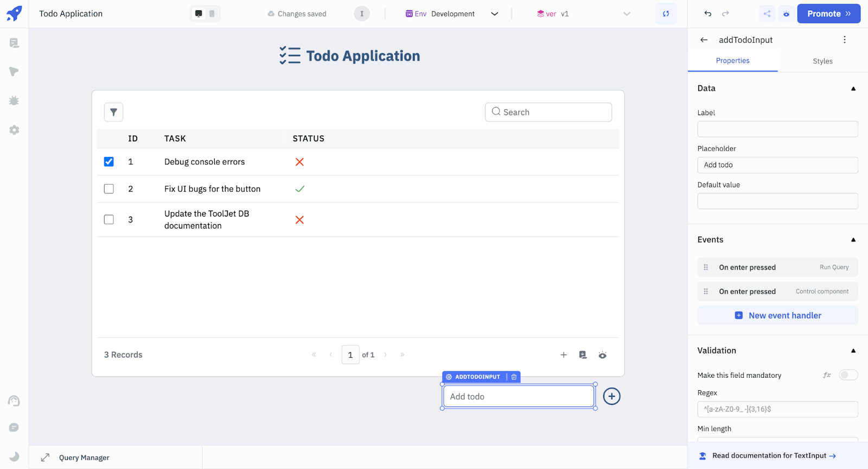Screen dimensions: 868x469
Task: Click the Promote button
Action: pos(828,14)
